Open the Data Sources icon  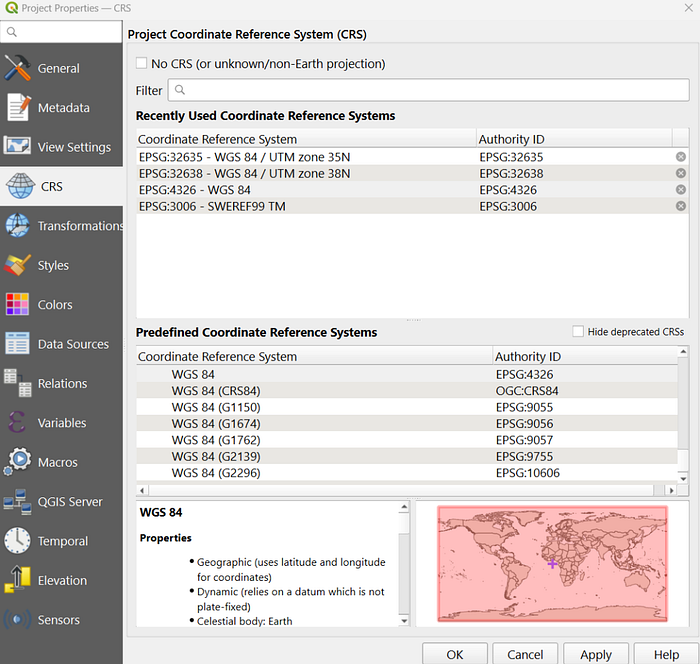pyautogui.click(x=17, y=343)
